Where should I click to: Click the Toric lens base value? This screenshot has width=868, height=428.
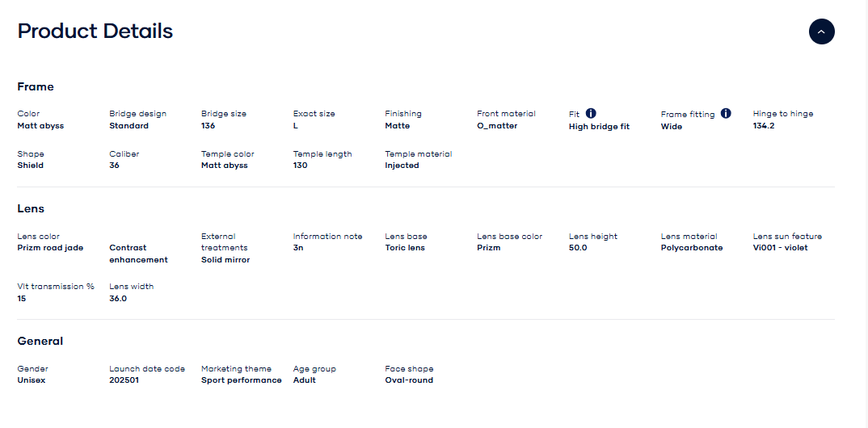tap(405, 248)
